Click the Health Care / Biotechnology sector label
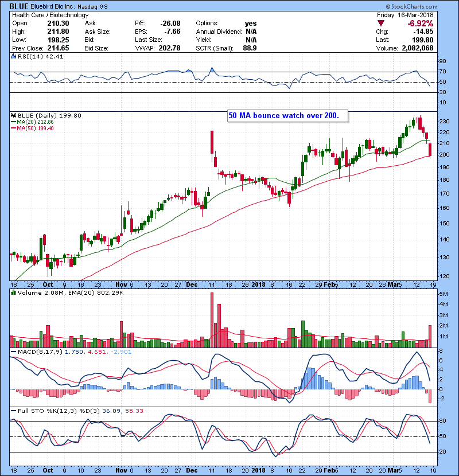 pos(50,15)
